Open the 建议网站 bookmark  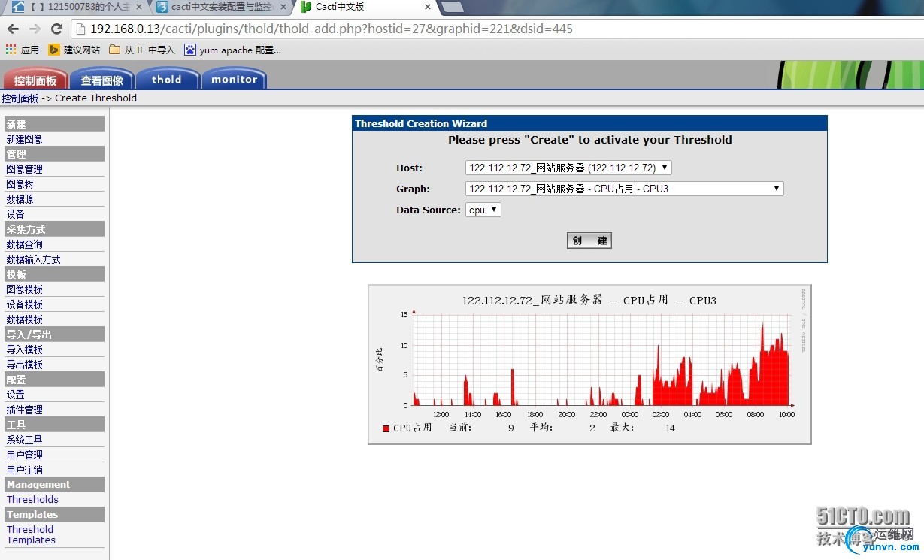pos(74,50)
